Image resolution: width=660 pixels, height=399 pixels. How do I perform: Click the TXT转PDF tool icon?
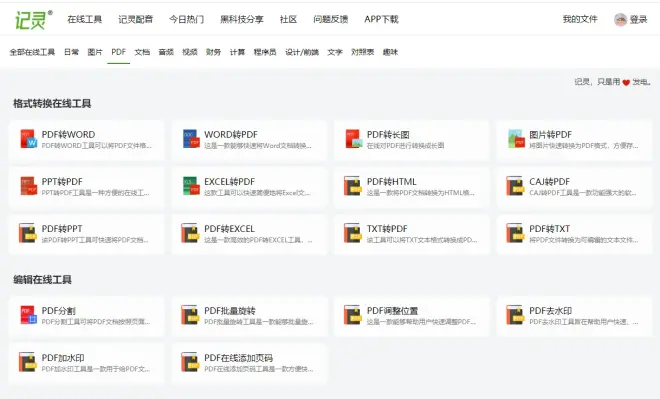(353, 233)
